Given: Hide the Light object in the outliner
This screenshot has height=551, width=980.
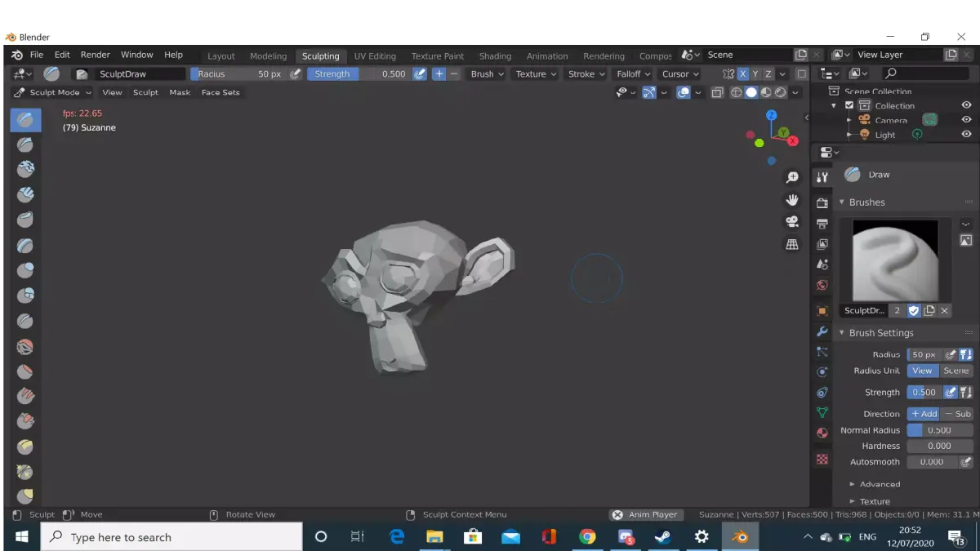Looking at the screenshot, I should coord(966,135).
